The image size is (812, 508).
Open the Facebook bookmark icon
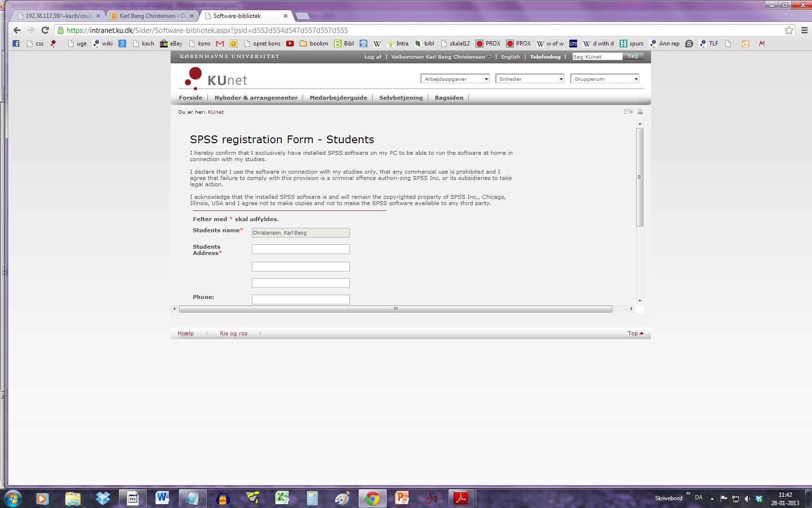16,44
